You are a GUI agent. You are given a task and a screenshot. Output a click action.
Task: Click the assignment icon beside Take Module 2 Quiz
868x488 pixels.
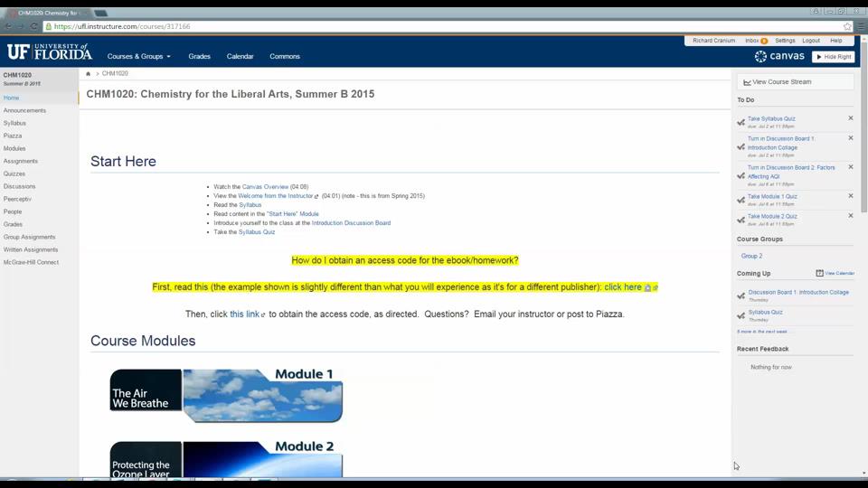tap(741, 220)
